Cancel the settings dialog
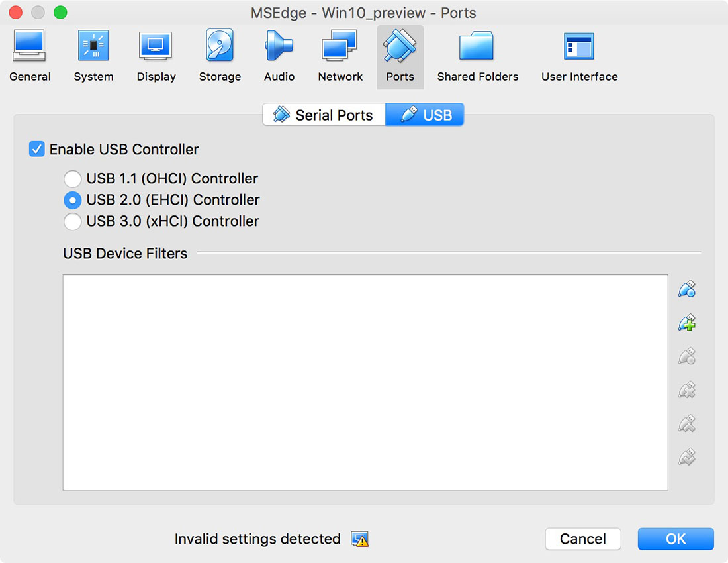The image size is (728, 563). click(x=582, y=539)
